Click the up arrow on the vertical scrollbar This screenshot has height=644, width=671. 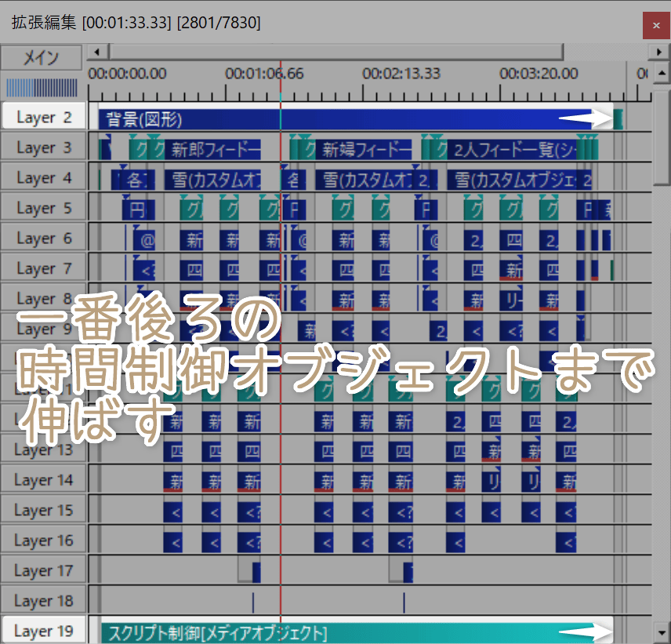662,74
